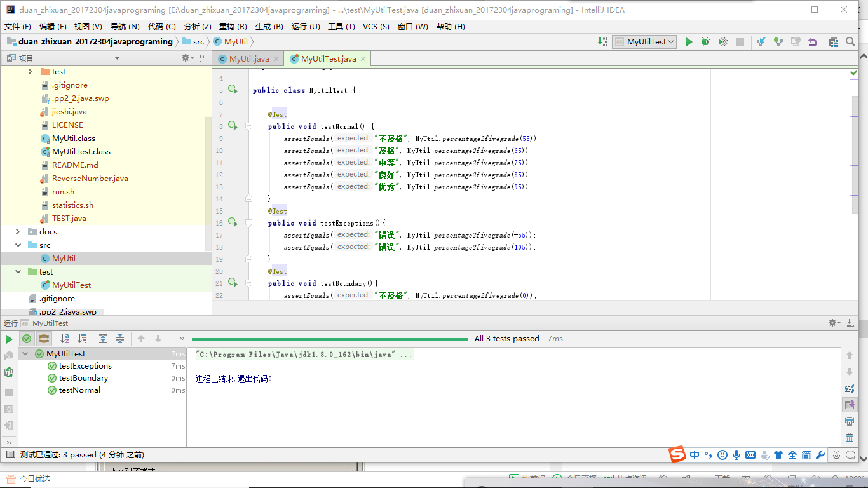Expand all nodes in test results tree
Viewport: 868px width, 488px height.
103,339
